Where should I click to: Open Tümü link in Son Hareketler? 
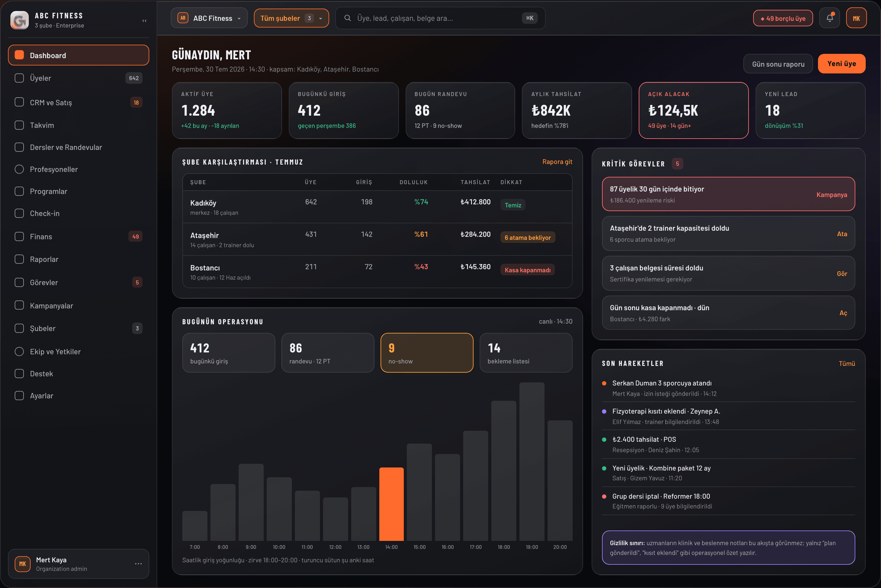pos(846,363)
